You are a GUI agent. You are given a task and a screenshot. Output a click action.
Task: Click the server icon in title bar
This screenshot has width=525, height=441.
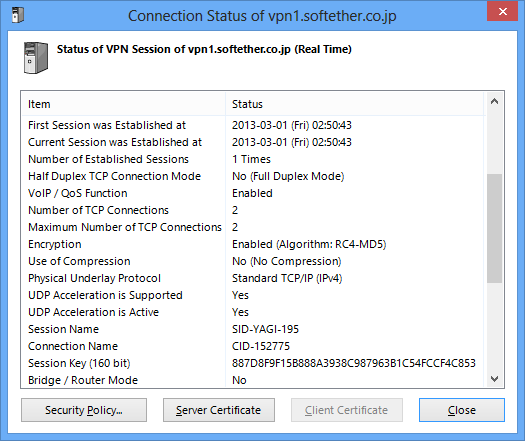[18, 15]
